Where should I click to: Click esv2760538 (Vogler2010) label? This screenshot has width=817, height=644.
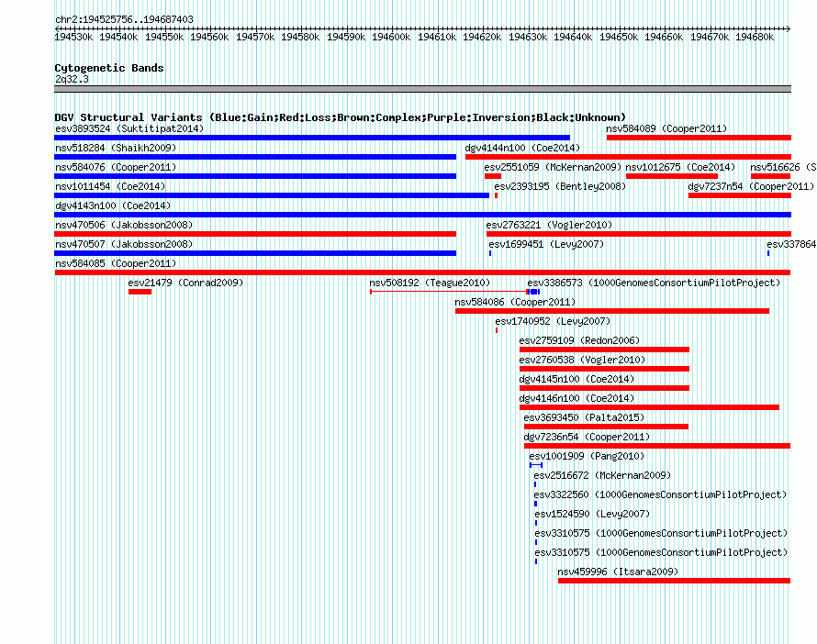[582, 360]
